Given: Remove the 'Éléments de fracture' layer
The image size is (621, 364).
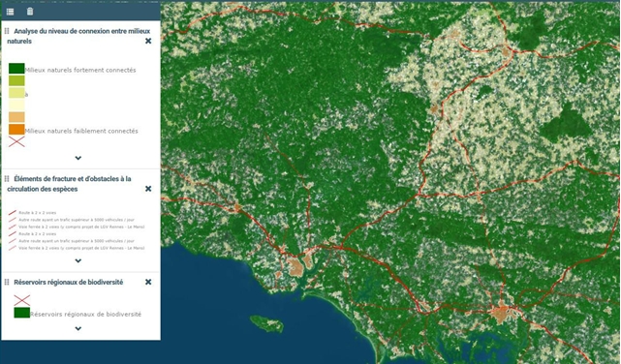Looking at the screenshot, I should tap(148, 189).
